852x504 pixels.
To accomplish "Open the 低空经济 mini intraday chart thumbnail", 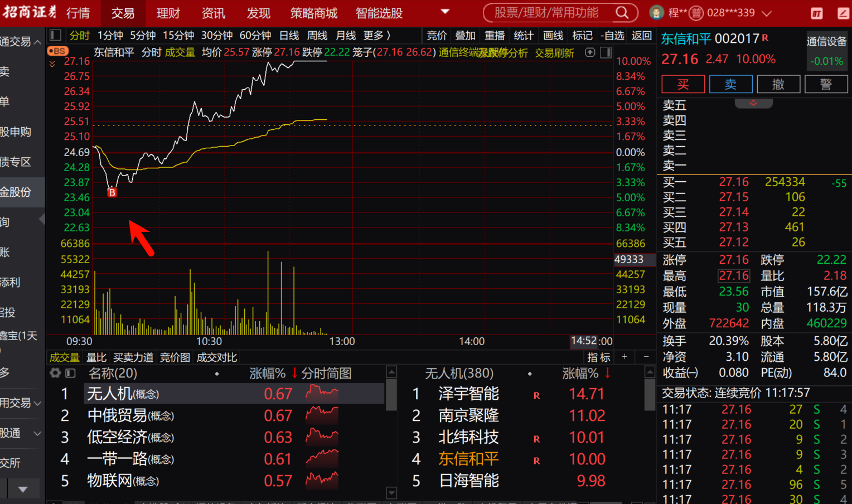I will pos(322,437).
